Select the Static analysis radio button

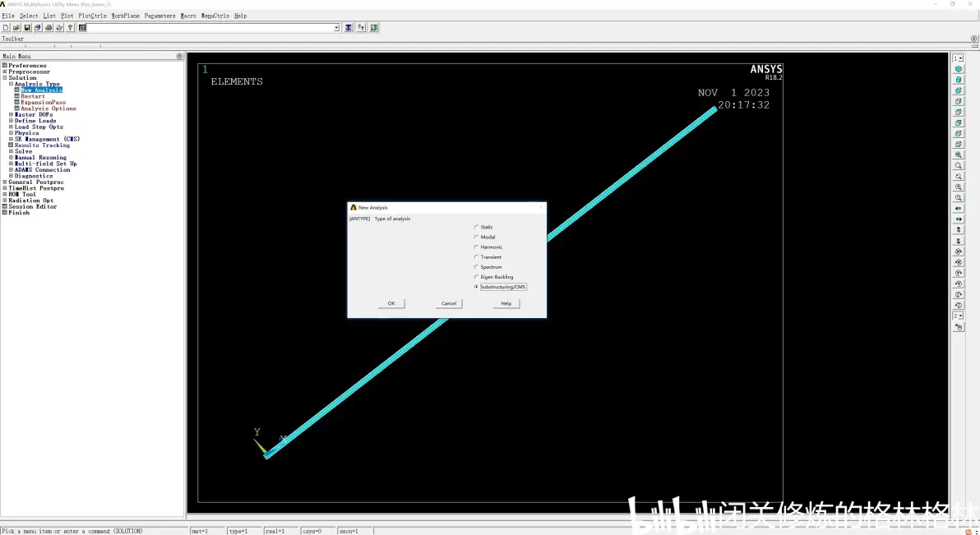tap(476, 227)
